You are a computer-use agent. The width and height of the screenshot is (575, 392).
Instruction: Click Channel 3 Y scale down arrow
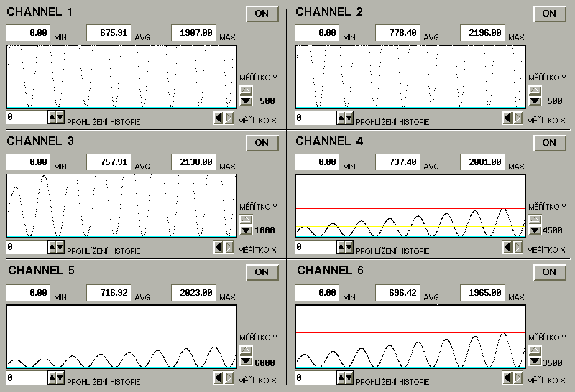246,230
